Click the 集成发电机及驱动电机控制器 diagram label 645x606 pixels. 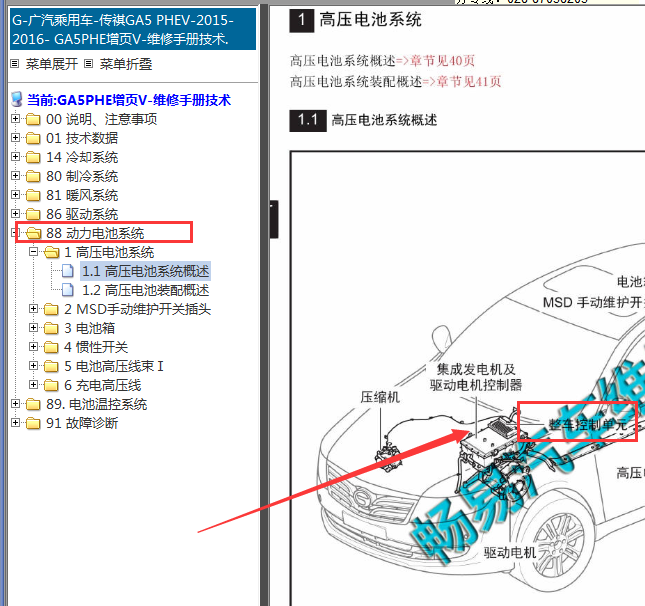[476, 377]
